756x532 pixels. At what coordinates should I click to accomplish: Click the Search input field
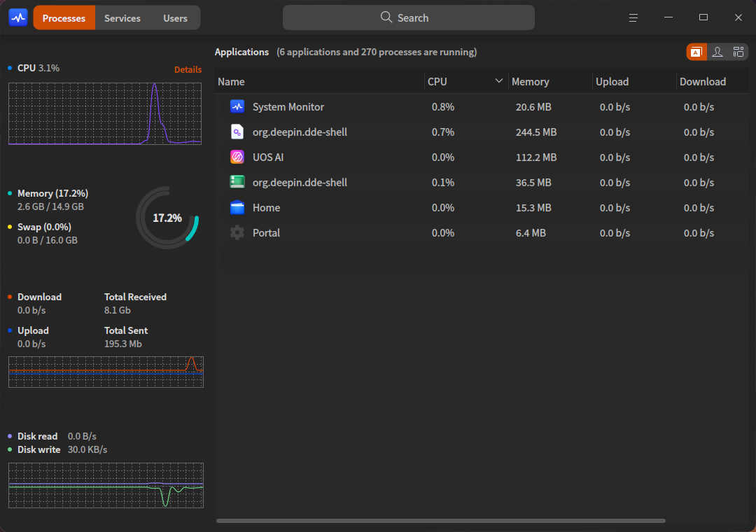tap(408, 18)
